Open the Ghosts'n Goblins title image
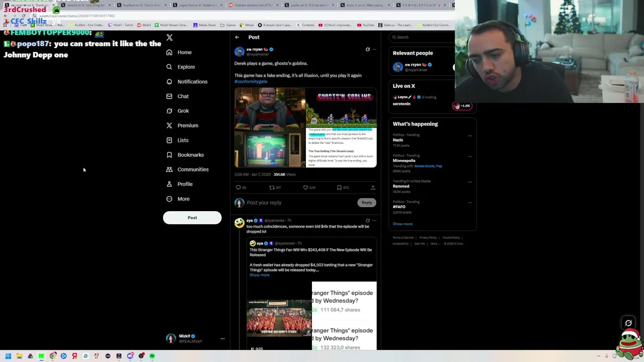This screenshot has height=362, width=644. [x=341, y=108]
